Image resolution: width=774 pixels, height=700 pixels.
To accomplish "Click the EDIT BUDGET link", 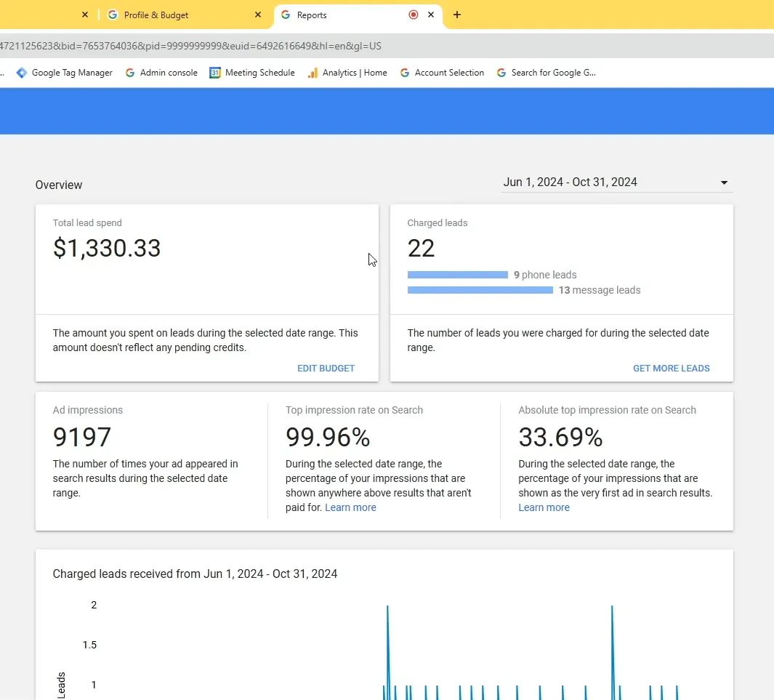I will click(326, 369).
